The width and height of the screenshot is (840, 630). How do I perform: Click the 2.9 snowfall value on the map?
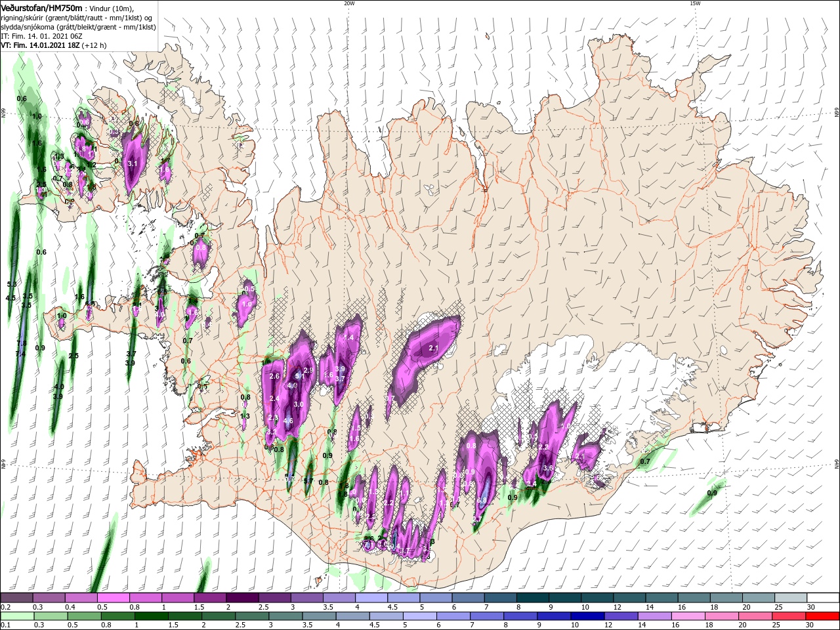(308, 371)
